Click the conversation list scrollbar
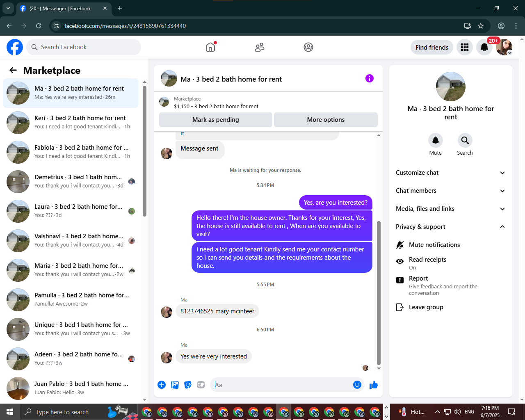Screen dimensions: 525x420 (144, 151)
